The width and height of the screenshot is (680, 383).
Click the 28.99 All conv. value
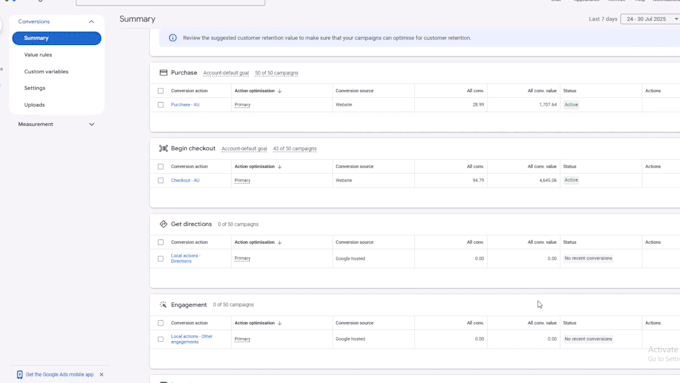[x=478, y=105]
